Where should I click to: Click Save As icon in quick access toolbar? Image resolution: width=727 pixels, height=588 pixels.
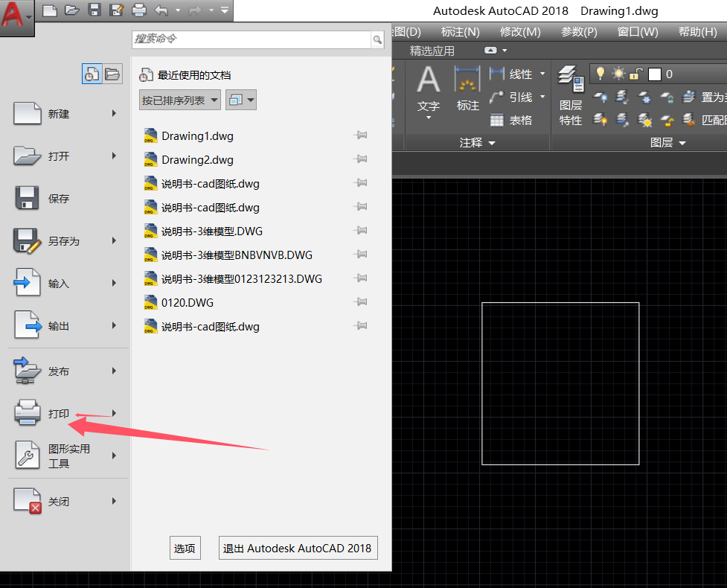116,10
